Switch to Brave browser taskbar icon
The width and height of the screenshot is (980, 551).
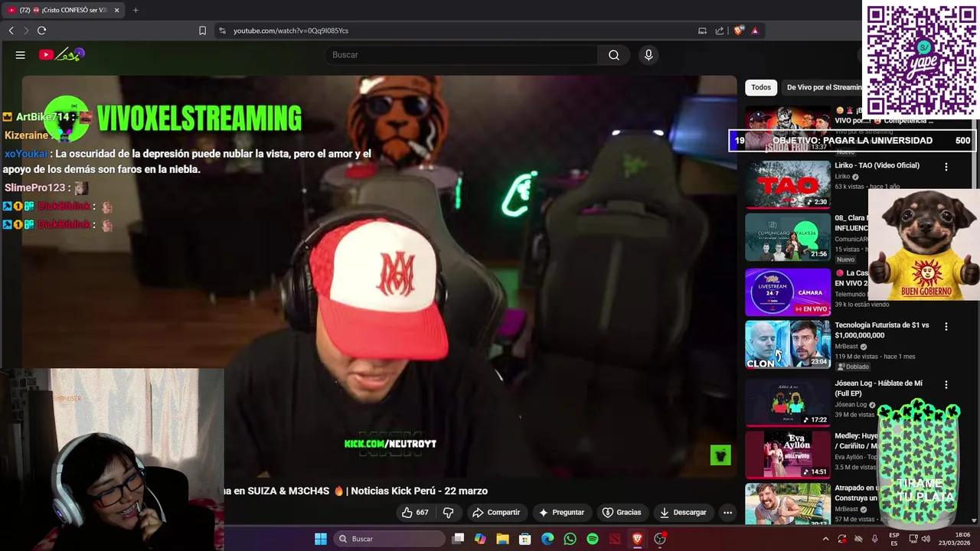click(637, 539)
